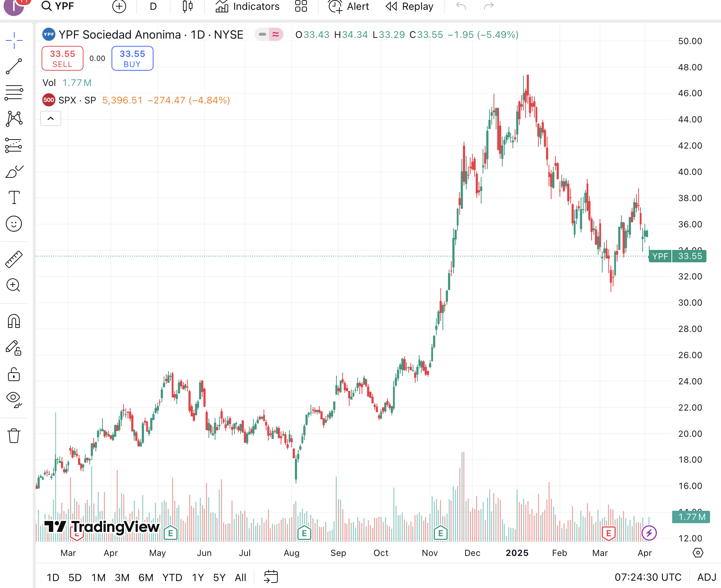
Task: Activate the zoom in tool
Action: [x=14, y=285]
